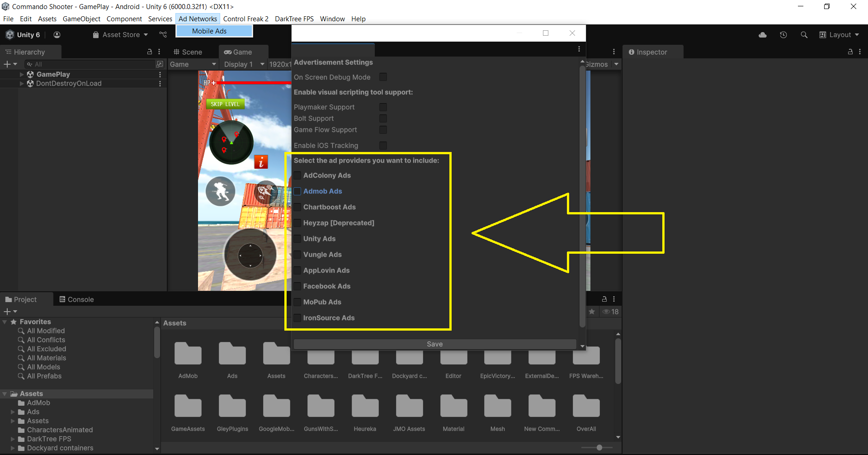868x455 pixels.
Task: Click the version control icon beside Asset Store
Action: click(x=163, y=35)
